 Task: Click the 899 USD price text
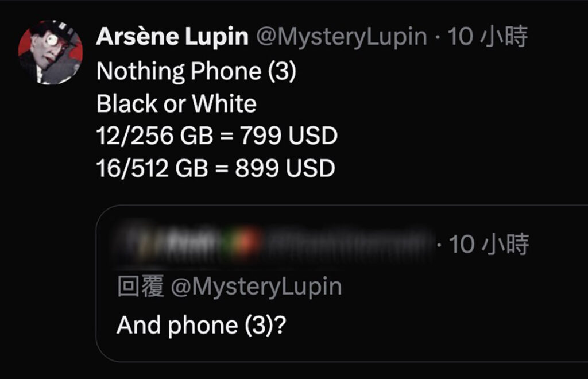285,168
